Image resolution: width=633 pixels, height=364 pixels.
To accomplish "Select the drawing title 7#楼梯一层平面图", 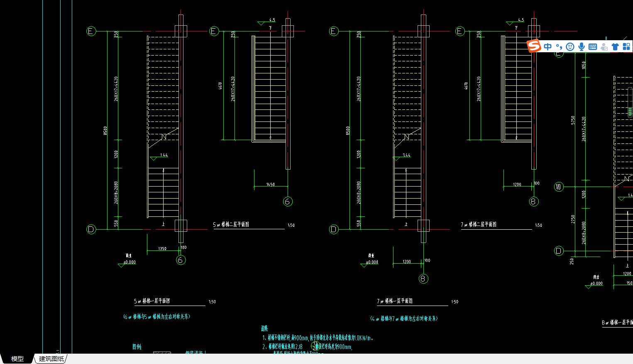I will (395, 301).
